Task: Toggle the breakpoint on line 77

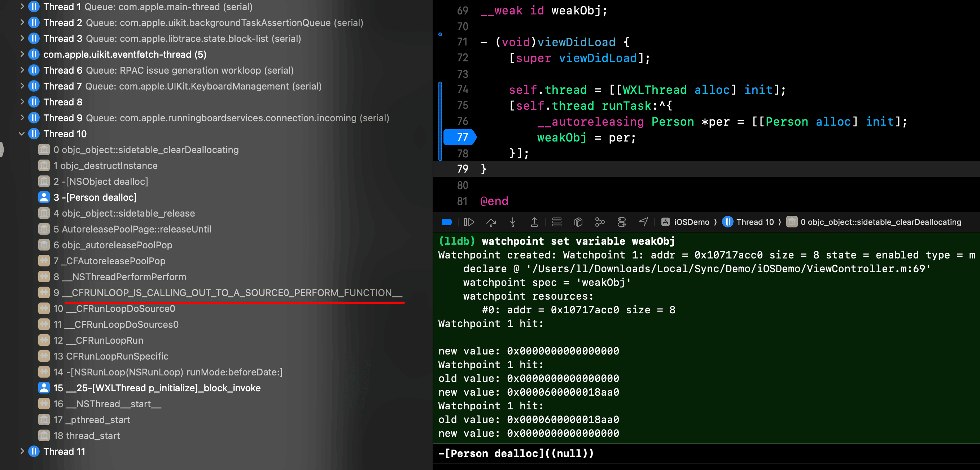Action: coord(460,137)
